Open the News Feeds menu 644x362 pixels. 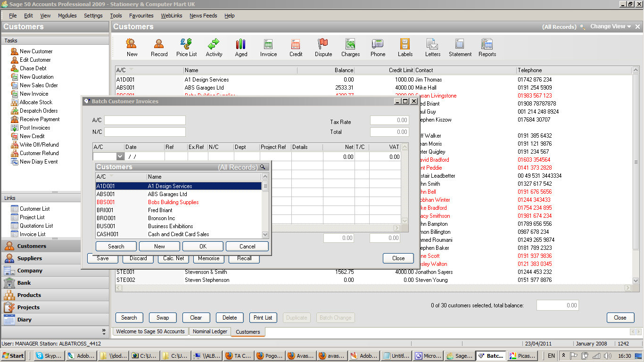[203, 16]
